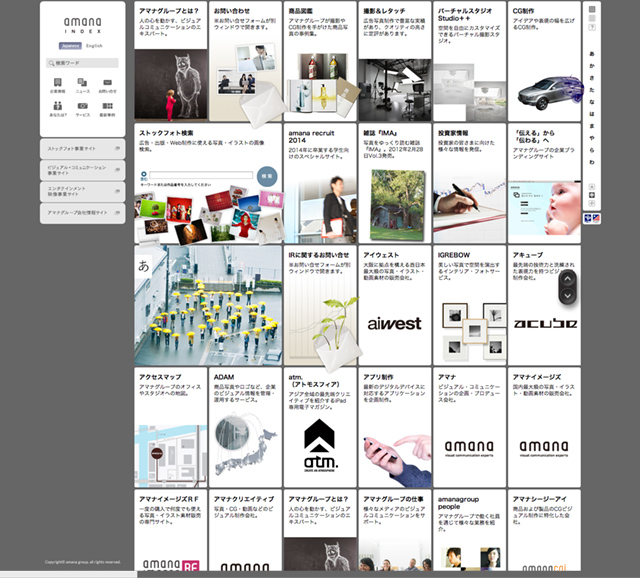Image resolution: width=640 pixels, height=578 pixels.
Task: Open the IGREBOW card
Action: coord(469,305)
